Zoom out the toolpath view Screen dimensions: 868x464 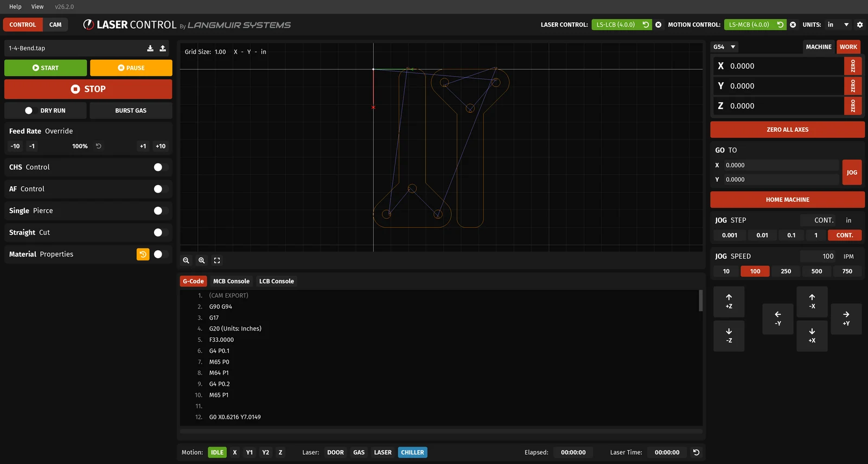coord(186,260)
